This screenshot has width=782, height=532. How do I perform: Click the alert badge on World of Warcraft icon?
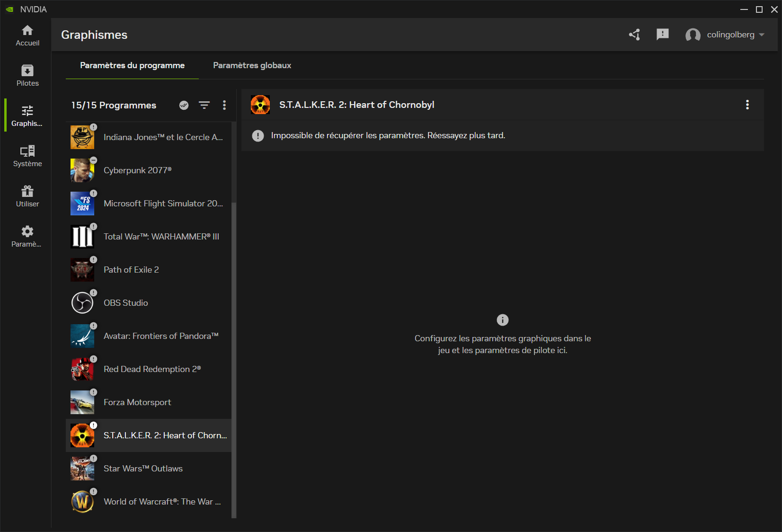click(x=94, y=491)
